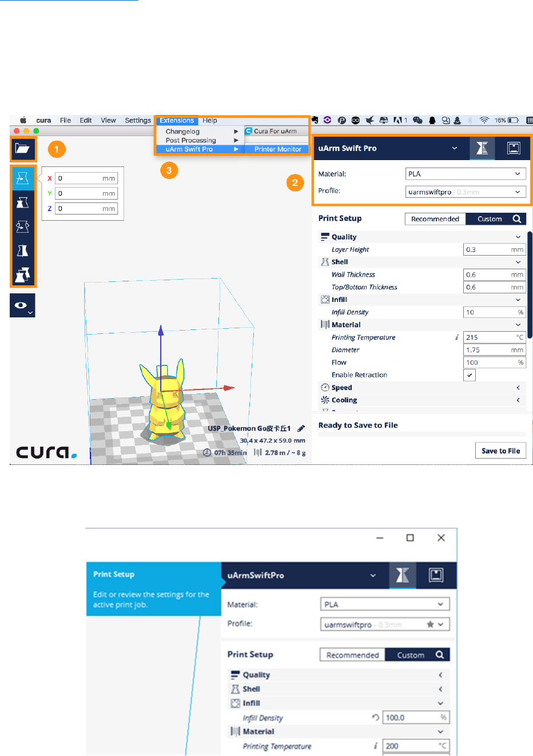533x756 pixels.
Task: Expand the Speed settings section
Action: 421,388
